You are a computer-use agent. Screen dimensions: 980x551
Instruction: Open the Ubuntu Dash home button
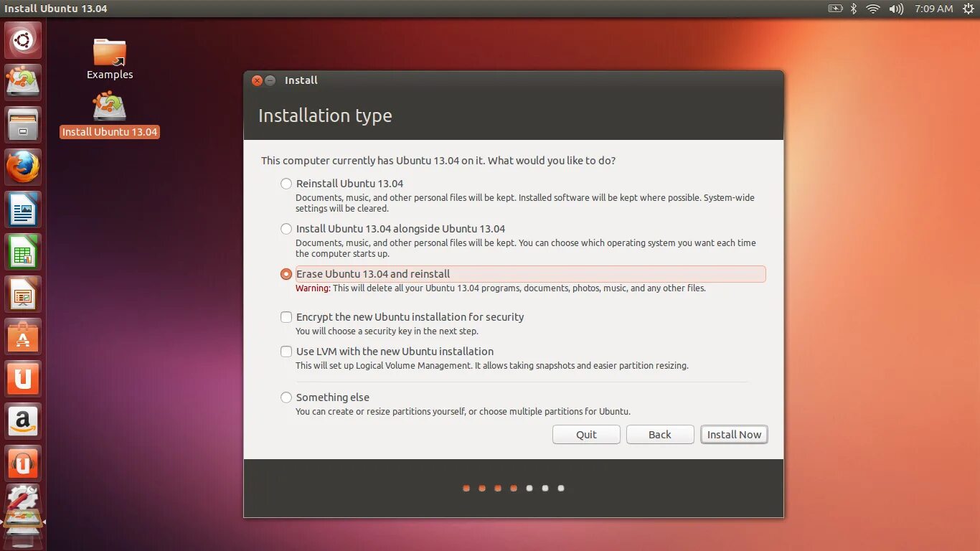pos(23,40)
